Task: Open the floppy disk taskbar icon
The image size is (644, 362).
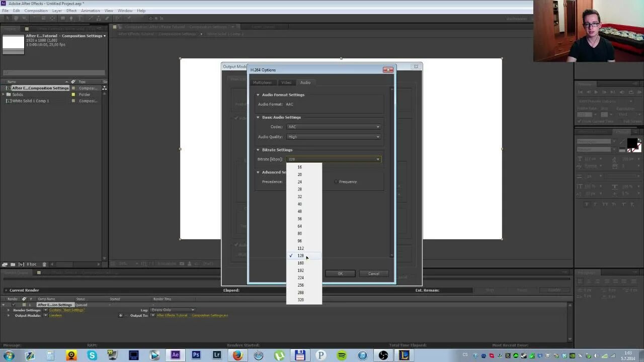Action: click(300, 355)
